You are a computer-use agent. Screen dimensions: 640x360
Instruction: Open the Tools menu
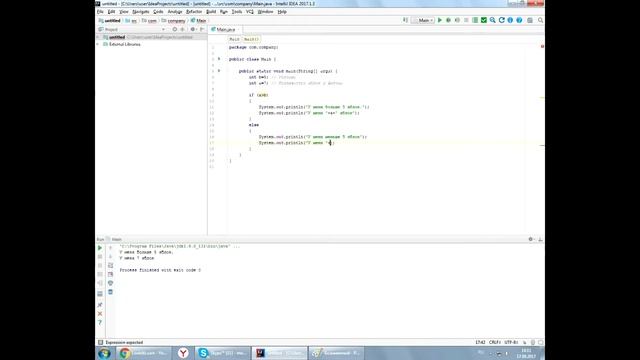pos(237,12)
